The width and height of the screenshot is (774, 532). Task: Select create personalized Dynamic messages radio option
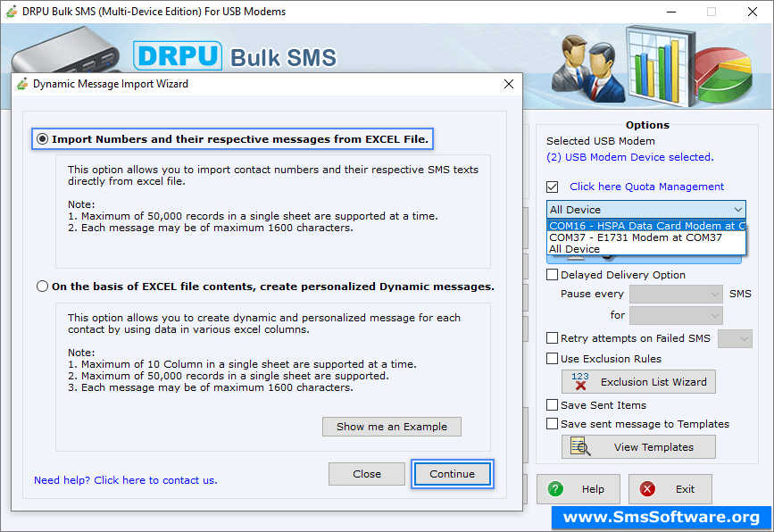(x=43, y=287)
